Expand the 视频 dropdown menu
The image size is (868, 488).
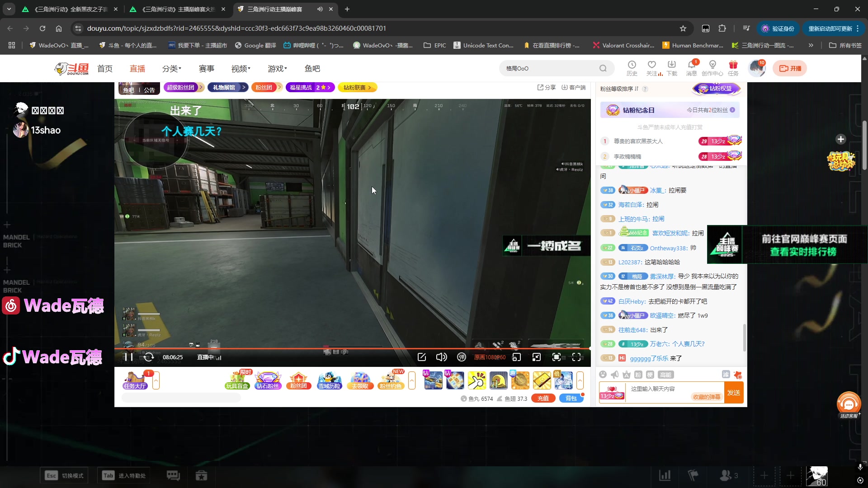[x=241, y=69]
